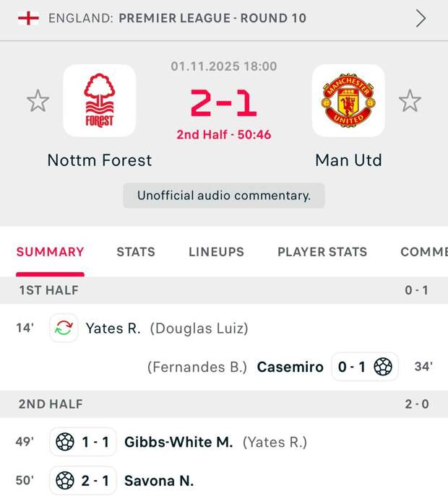The width and height of the screenshot is (448, 496).
Task: Open the Premier League - Round 10 link
Action: 212,18
